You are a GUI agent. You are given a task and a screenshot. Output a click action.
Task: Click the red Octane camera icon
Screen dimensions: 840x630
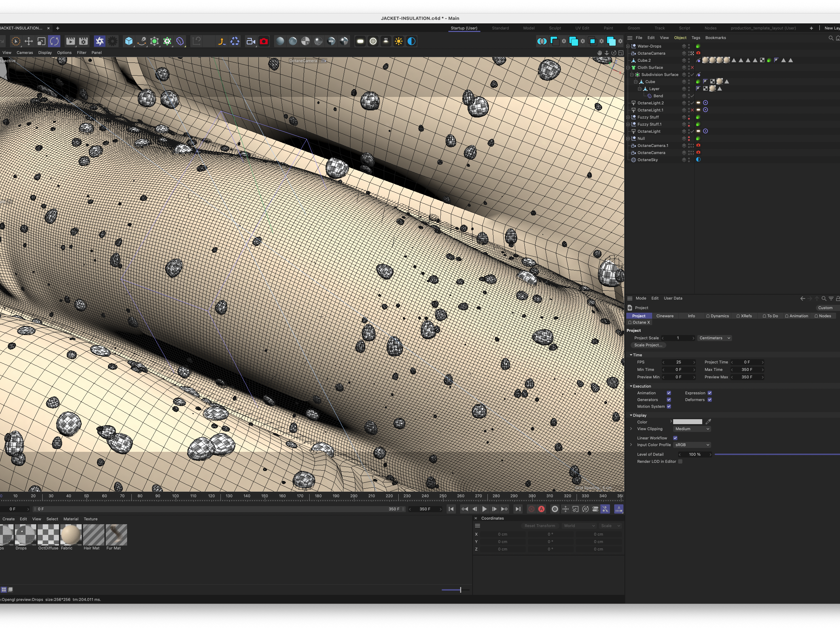(264, 42)
